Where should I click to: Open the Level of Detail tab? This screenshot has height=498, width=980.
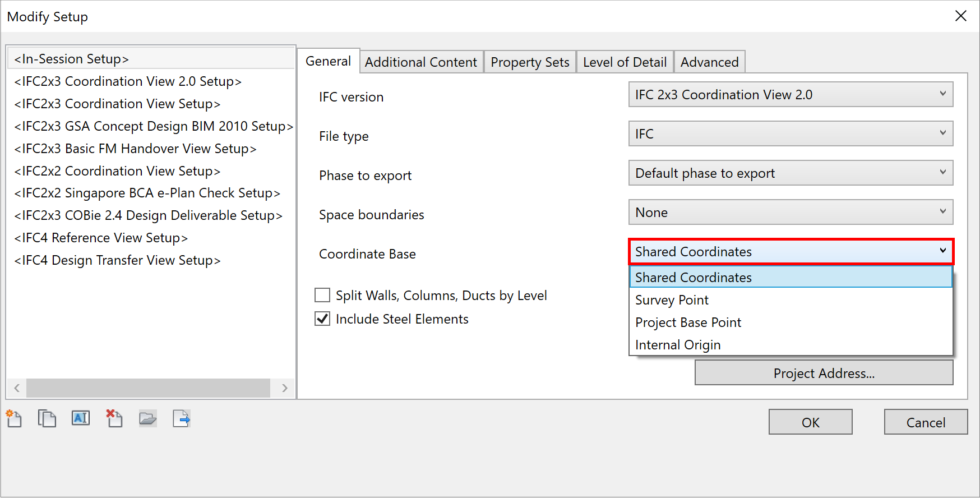(x=625, y=62)
